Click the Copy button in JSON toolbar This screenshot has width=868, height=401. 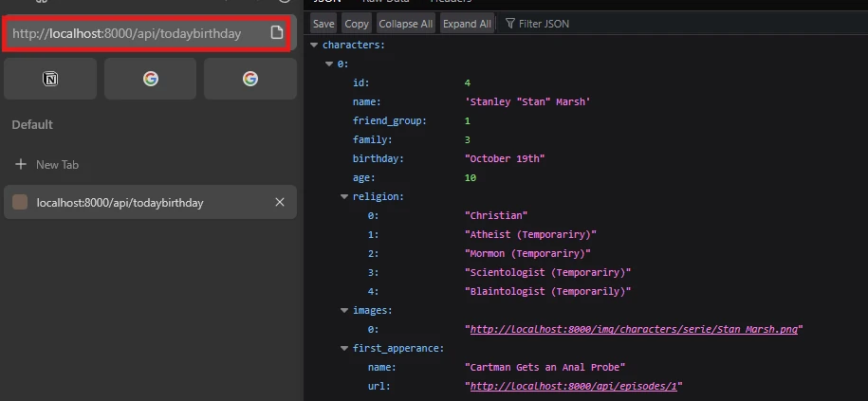[x=357, y=24]
